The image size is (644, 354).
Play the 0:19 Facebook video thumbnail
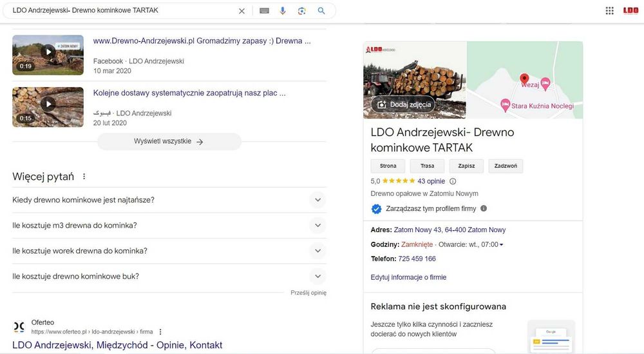[48, 52]
